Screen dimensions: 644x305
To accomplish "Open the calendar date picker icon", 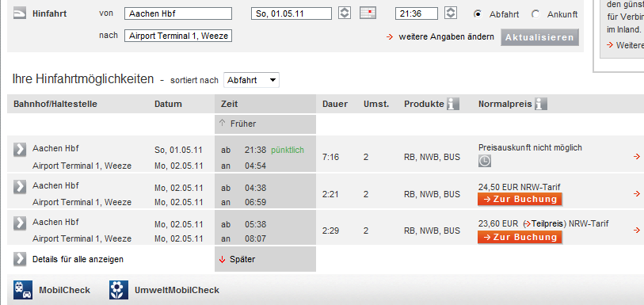I will click(x=368, y=13).
